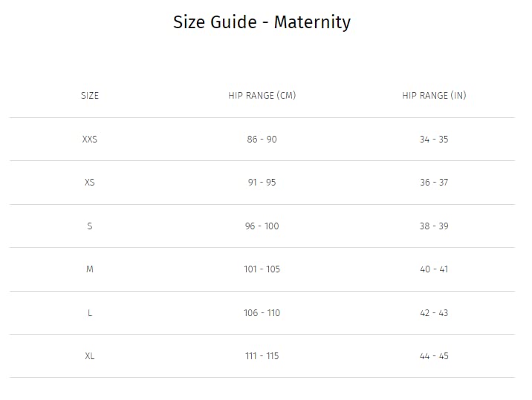Select the 42 - 43 inch cell
The height and width of the screenshot is (400, 532).
pyautogui.click(x=434, y=312)
